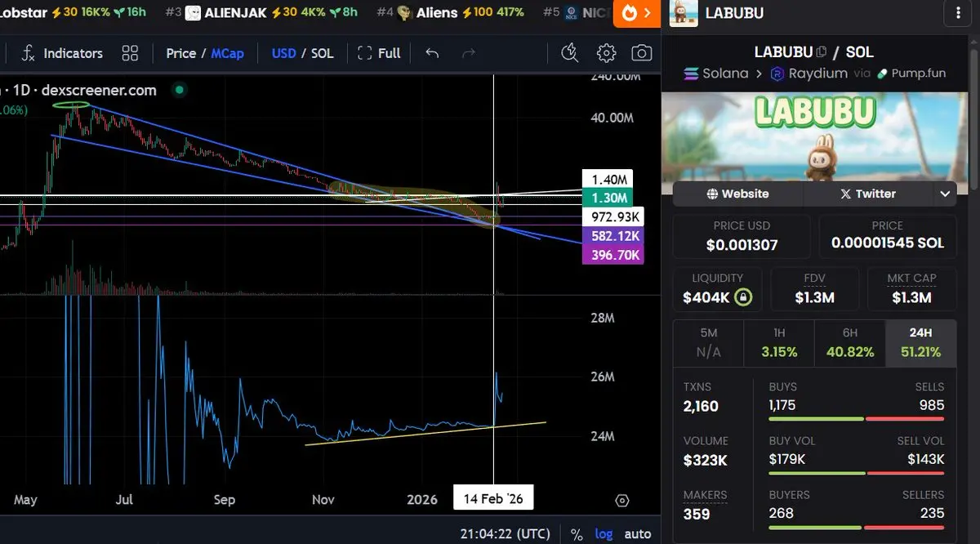This screenshot has height=544, width=980.
Task: Click the PRICE USD $0.001307 box
Action: (742, 236)
